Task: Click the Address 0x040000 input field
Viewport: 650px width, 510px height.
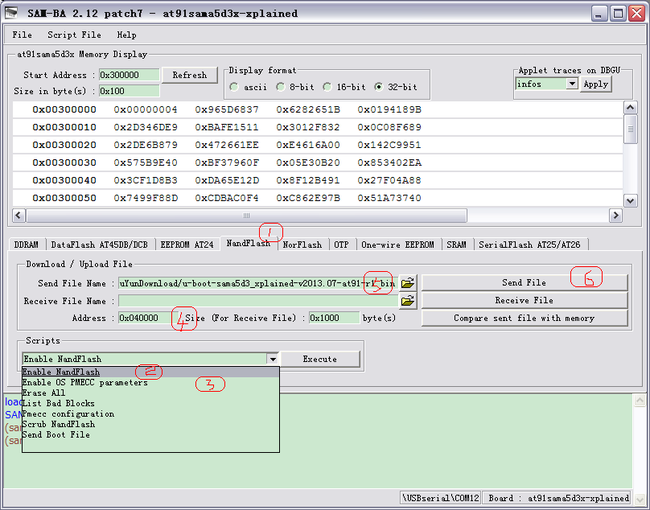Action: click(x=146, y=318)
